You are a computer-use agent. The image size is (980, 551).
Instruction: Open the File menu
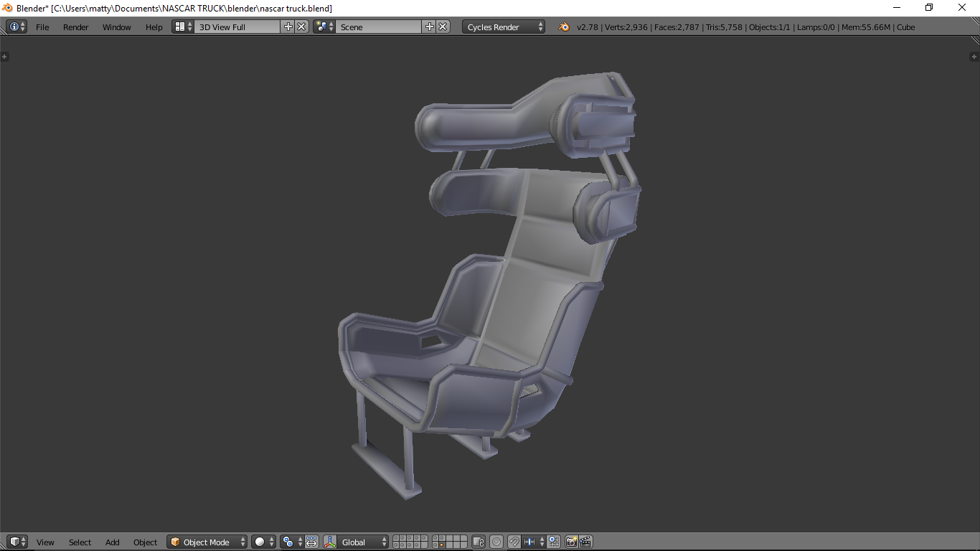pos(42,27)
